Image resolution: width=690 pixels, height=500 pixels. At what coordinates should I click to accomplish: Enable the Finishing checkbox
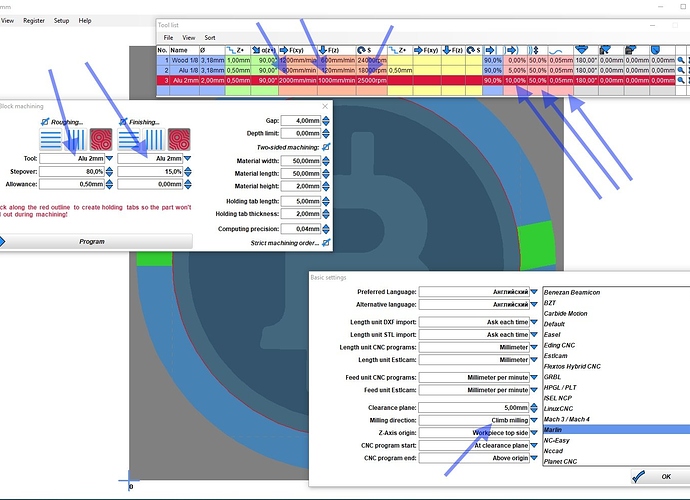pyautogui.click(x=123, y=121)
